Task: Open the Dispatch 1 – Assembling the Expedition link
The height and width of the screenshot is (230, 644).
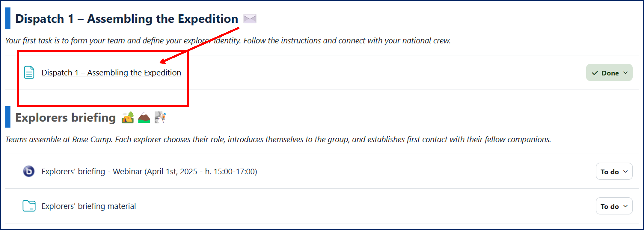Action: point(111,73)
